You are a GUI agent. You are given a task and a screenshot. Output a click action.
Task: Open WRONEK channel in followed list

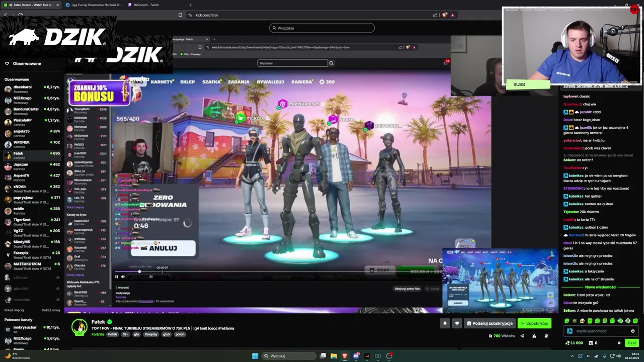(x=32, y=144)
